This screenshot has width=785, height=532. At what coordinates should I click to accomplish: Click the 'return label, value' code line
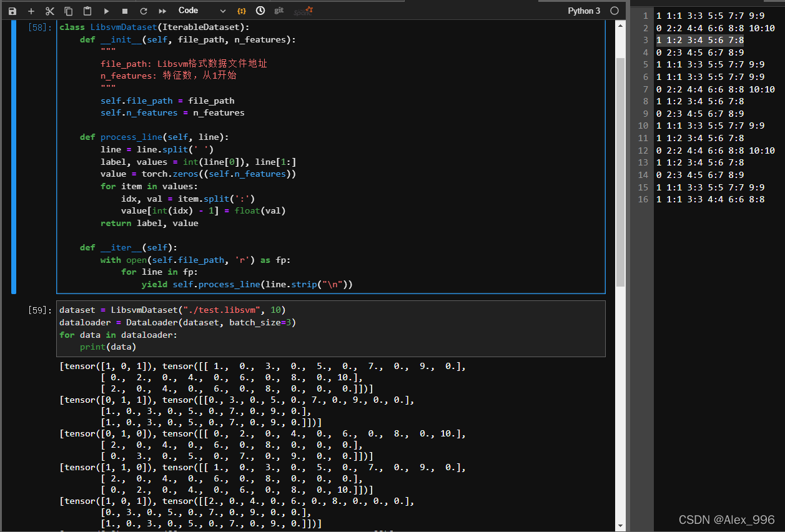point(149,223)
